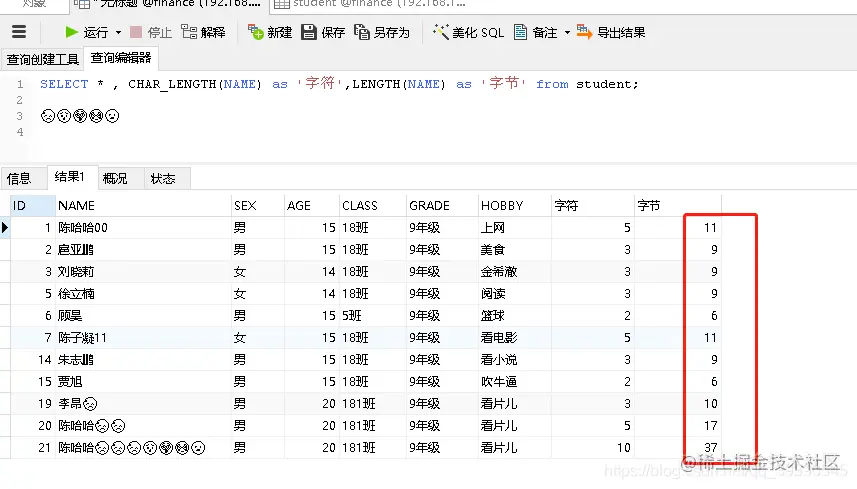Screen dimensions: 857x489
Task: Open the Run dropdown arrow
Action: point(119,33)
